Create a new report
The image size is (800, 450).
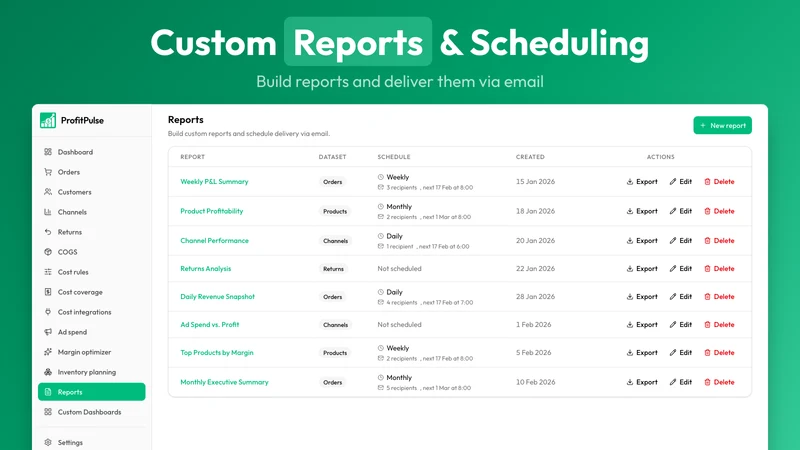click(722, 126)
